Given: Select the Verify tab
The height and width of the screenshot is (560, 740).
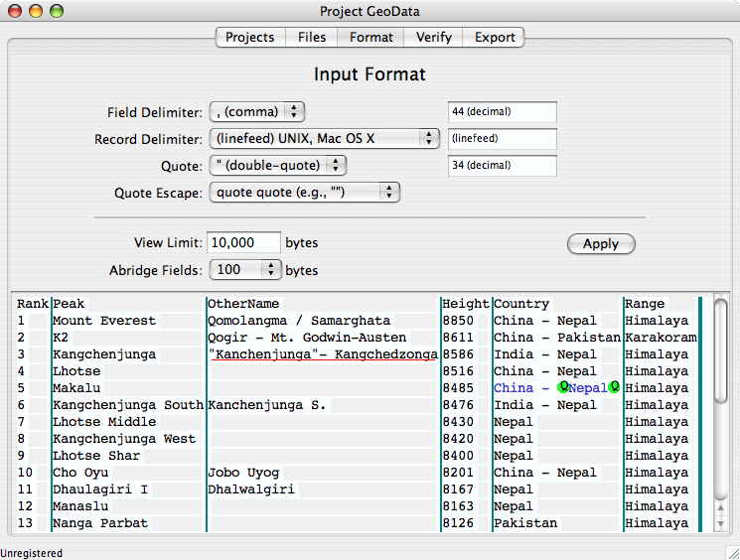Looking at the screenshot, I should pos(433,38).
